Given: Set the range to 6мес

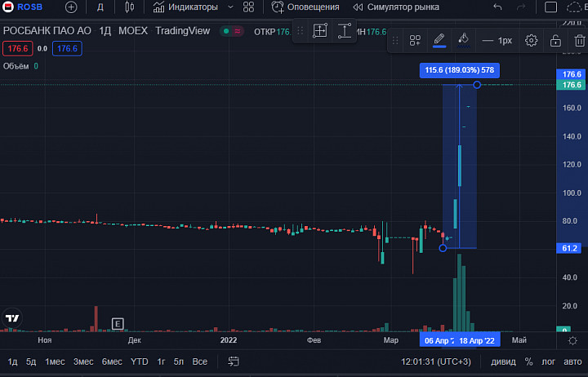Looking at the screenshot, I should (112, 361).
